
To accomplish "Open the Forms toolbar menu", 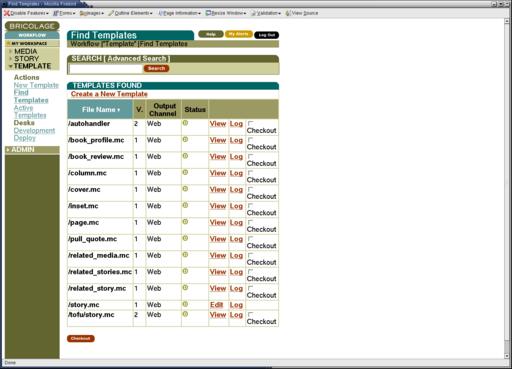I will pos(64,13).
